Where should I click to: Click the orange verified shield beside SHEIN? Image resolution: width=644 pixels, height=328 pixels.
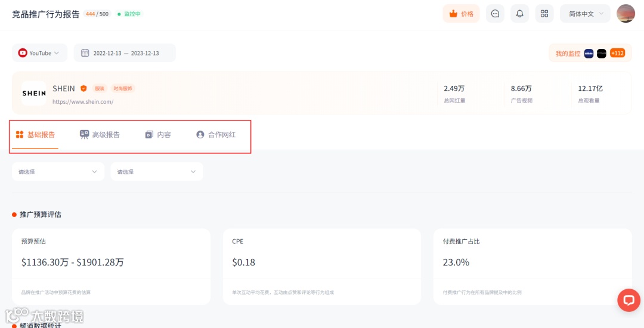[83, 88]
